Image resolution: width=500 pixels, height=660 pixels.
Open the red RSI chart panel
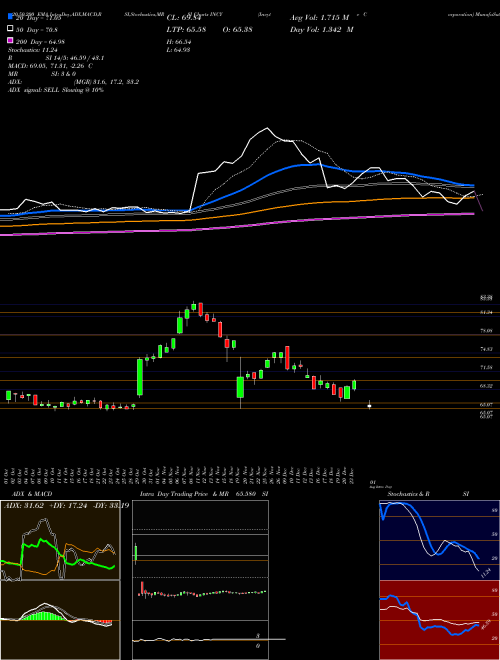click(x=439, y=620)
